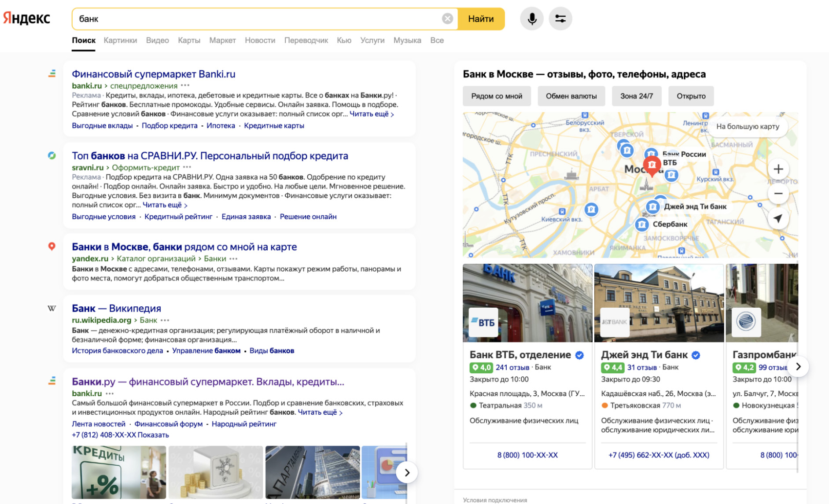Reveal phone number +7 (812) 408 Показать

point(120,435)
